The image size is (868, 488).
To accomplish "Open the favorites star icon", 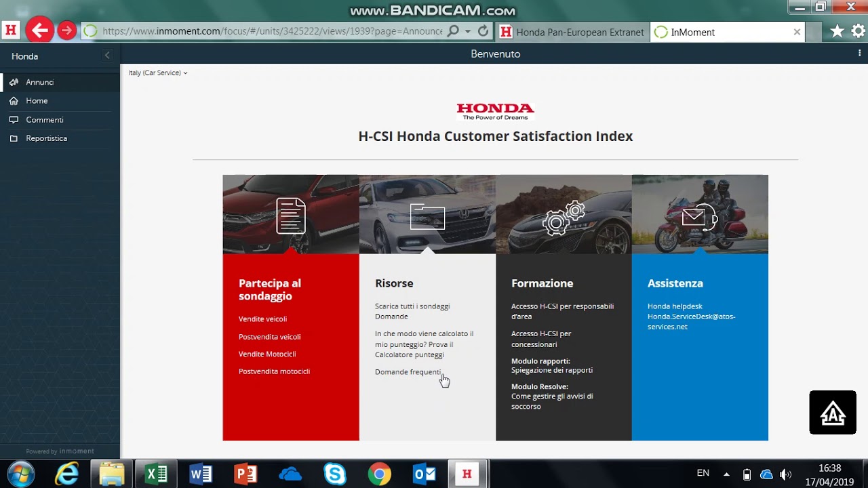I will (837, 31).
